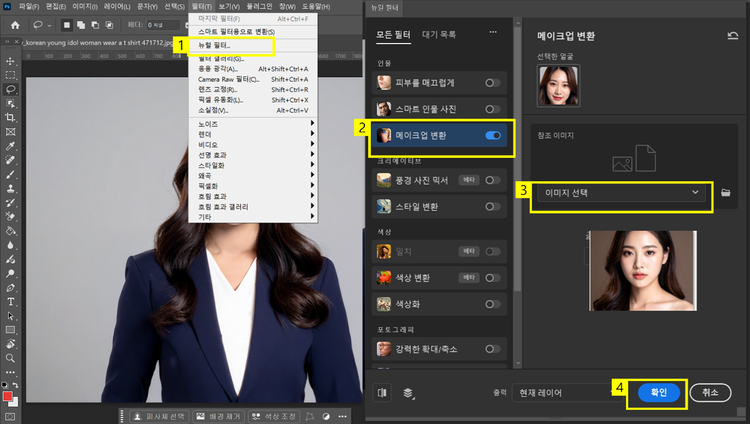This screenshot has height=424, width=750.
Task: Select the Paint Bucket tool
Action: pos(10,231)
